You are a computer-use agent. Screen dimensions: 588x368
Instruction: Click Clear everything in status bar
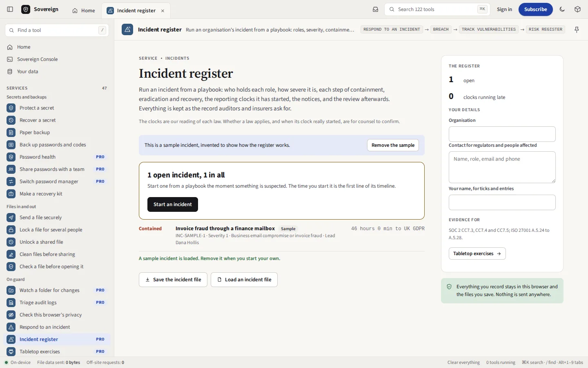(x=463, y=362)
